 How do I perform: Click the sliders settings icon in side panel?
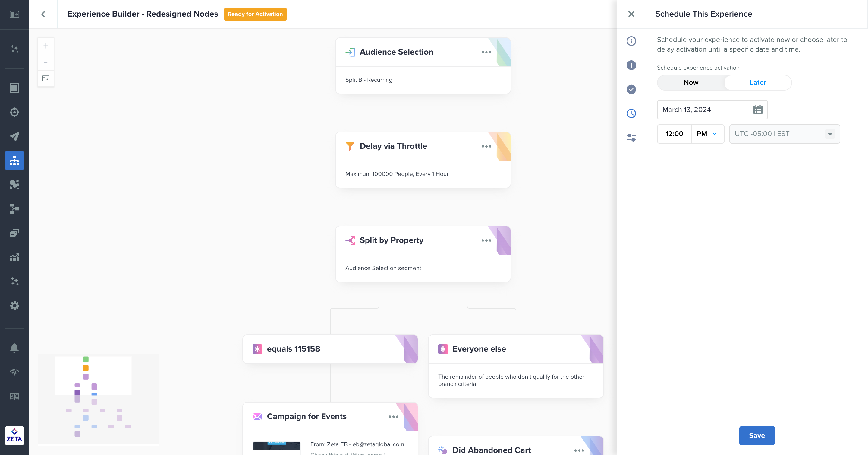tap(631, 137)
